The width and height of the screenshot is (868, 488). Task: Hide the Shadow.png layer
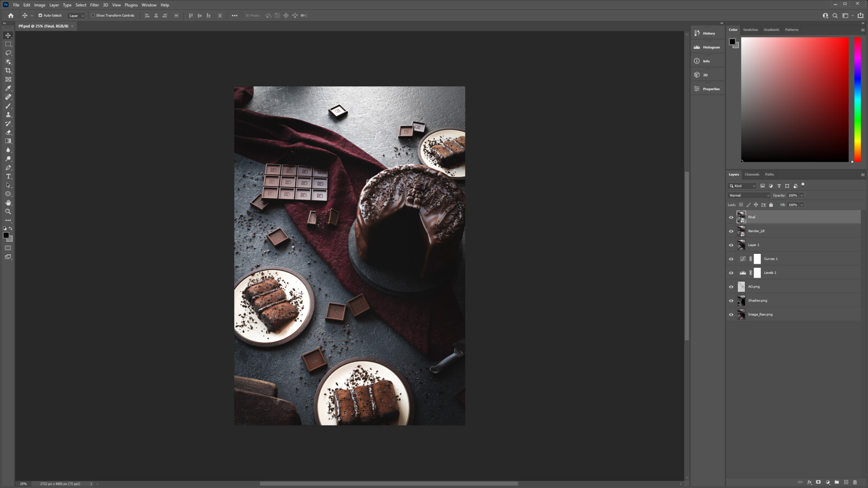[731, 301]
